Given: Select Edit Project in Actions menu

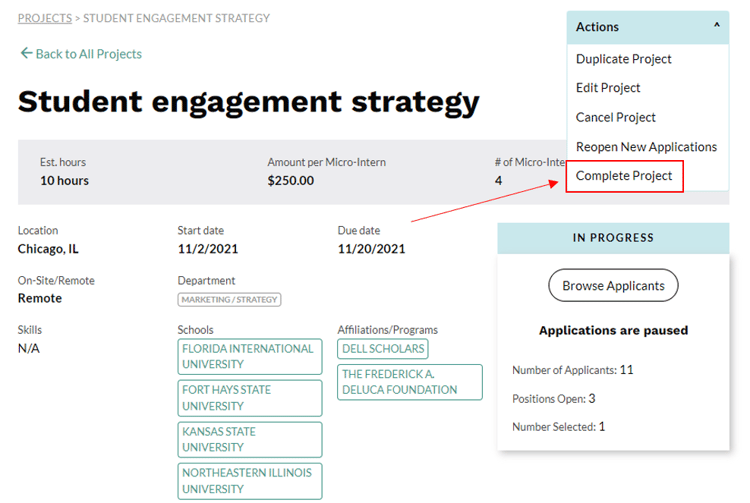Looking at the screenshot, I should 608,88.
